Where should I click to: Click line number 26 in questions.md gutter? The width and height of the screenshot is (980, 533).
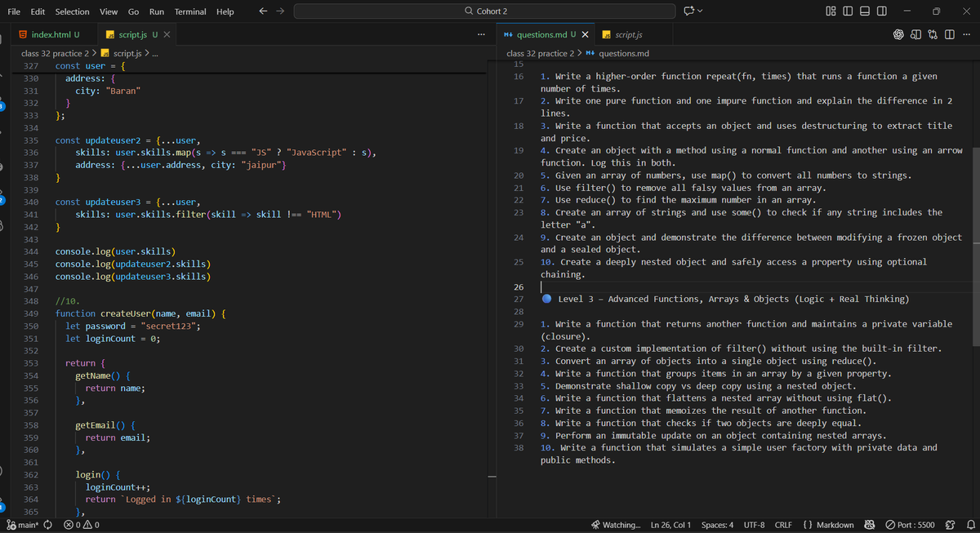click(x=518, y=286)
